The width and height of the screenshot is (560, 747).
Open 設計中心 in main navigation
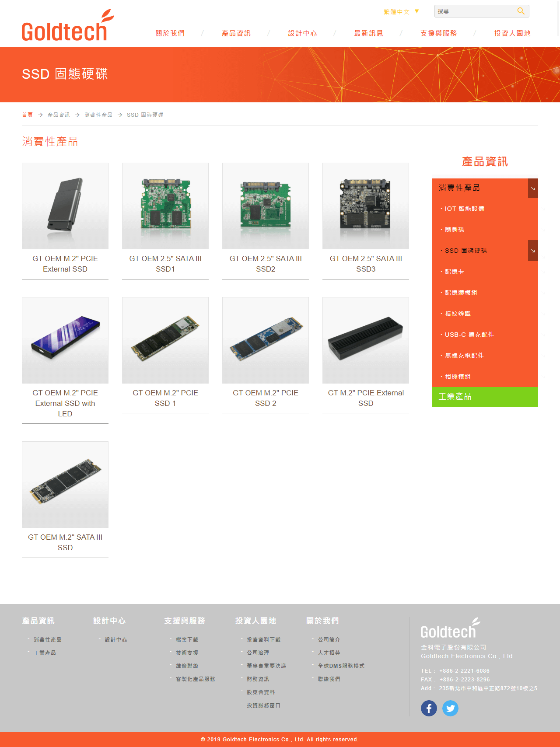pos(302,33)
